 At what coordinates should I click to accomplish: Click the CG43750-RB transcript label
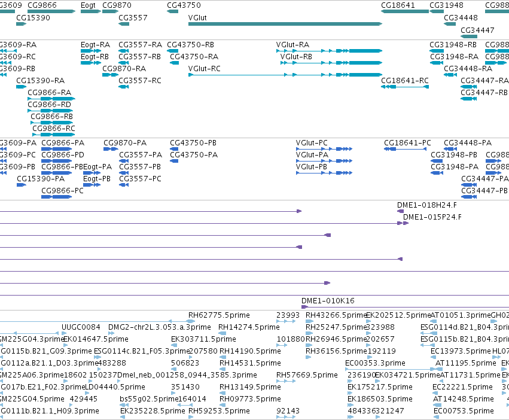click(x=191, y=45)
